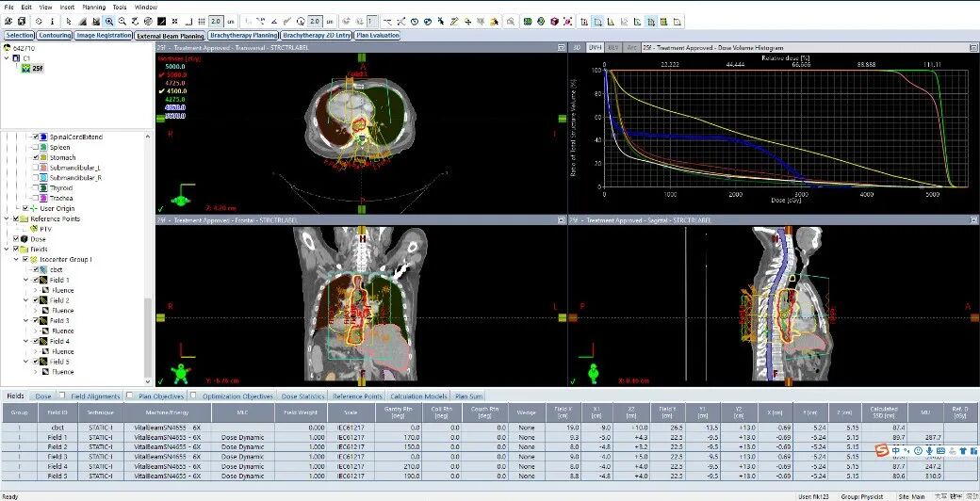Click the structure tree vertical scrollbar
Screen dimensions: 980x501
click(x=148, y=337)
